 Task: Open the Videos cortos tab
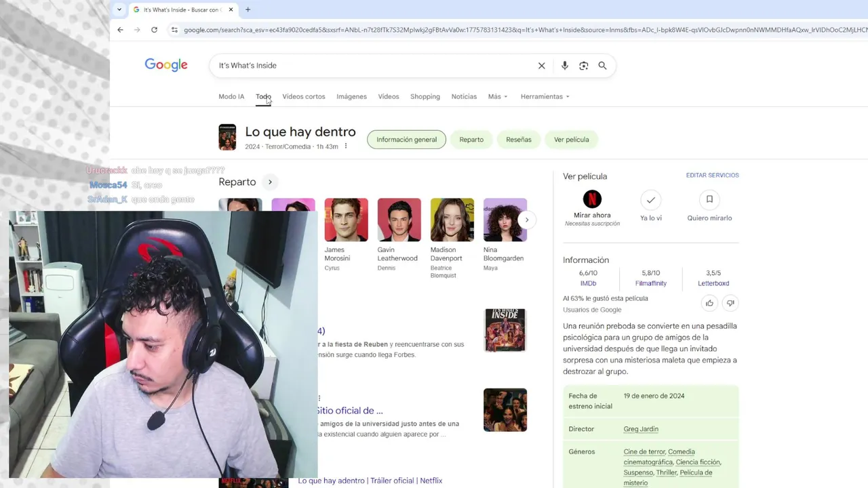(304, 96)
